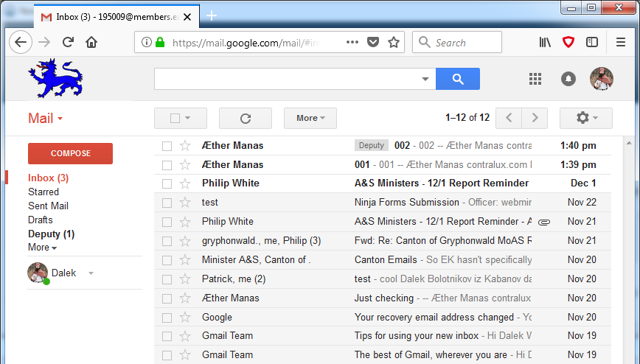Click the Deputy label tag on 002 email
This screenshot has width=640, height=364.
click(372, 145)
